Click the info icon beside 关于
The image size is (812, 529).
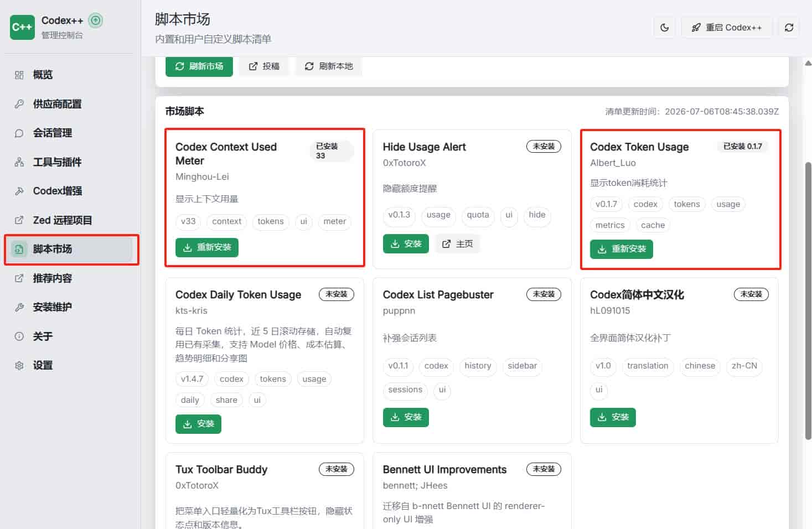(x=19, y=336)
